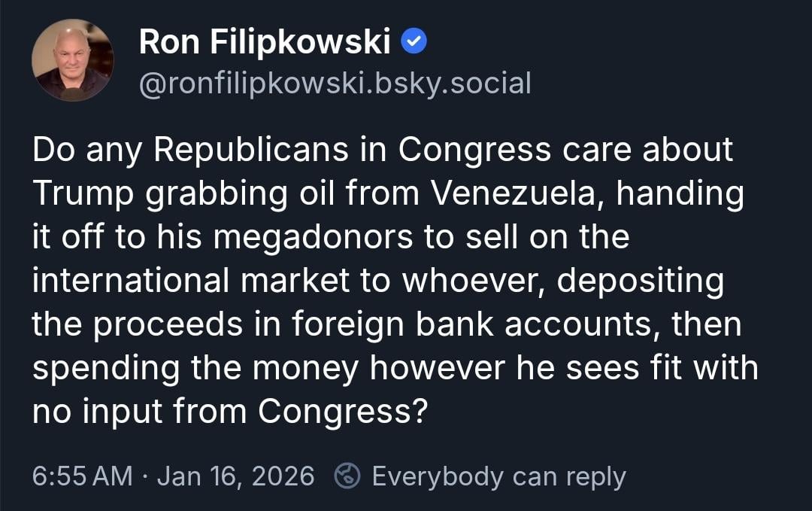This screenshot has width=812, height=511.
Task: Click the word "Republicans" in the post
Action: [252, 150]
